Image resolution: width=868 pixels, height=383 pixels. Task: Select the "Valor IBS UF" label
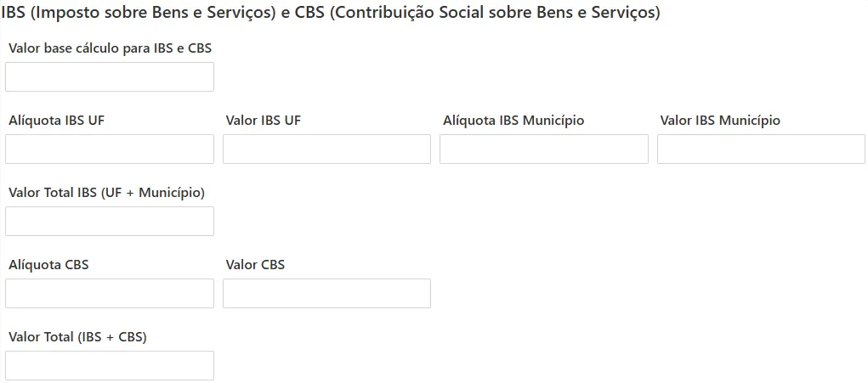(264, 121)
